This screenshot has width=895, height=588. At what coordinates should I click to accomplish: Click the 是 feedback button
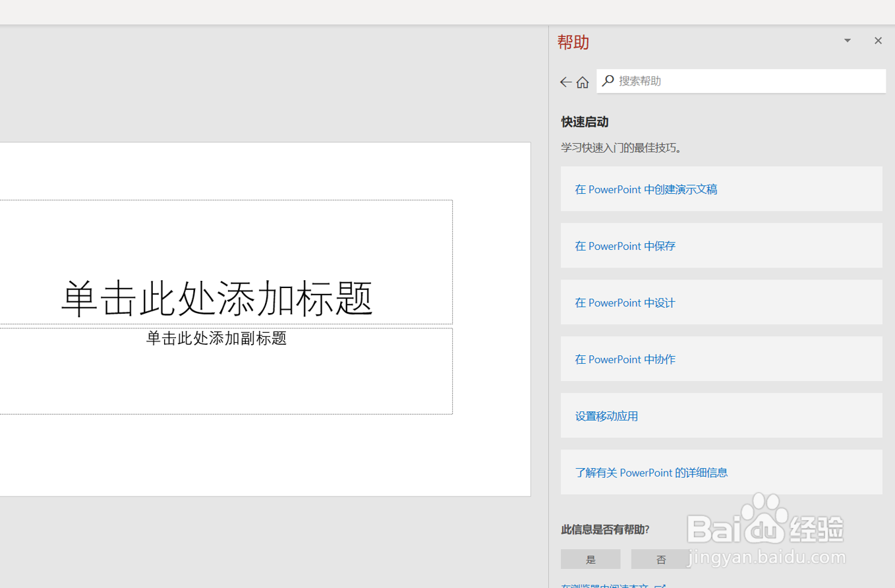pyautogui.click(x=591, y=559)
